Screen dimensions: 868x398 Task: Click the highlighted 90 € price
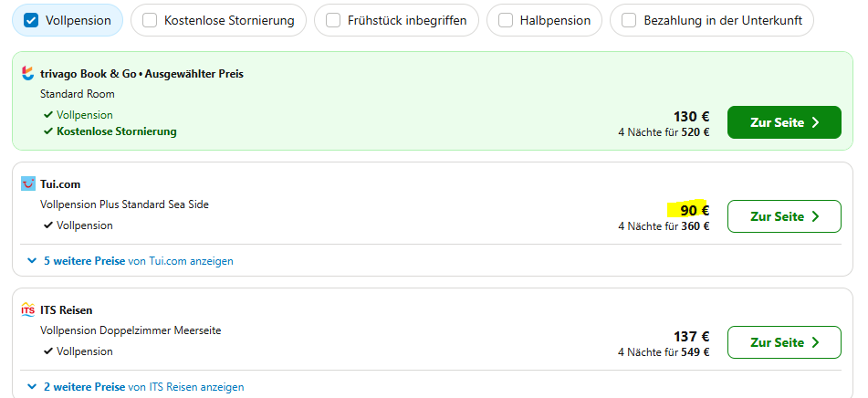pyautogui.click(x=692, y=210)
